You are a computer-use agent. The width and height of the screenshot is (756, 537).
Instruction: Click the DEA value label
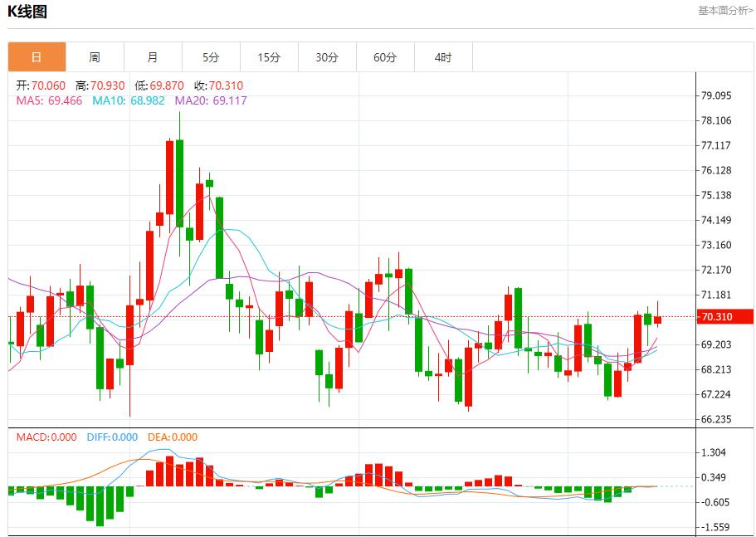tap(173, 437)
